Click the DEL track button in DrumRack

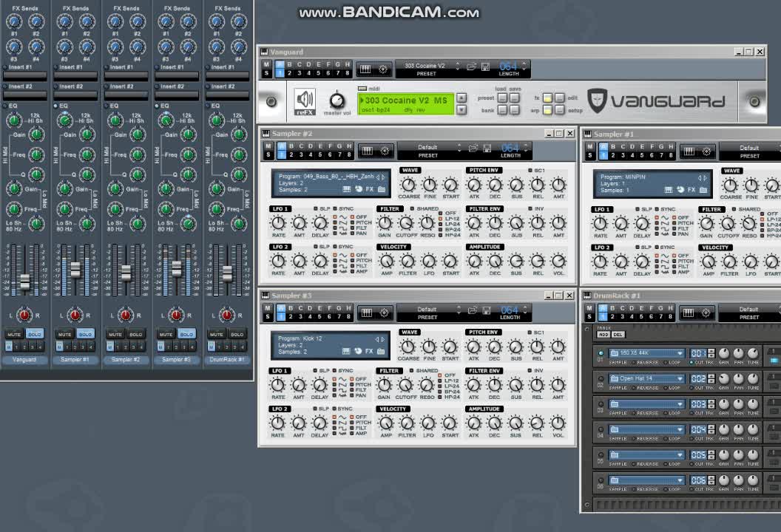[618, 335]
